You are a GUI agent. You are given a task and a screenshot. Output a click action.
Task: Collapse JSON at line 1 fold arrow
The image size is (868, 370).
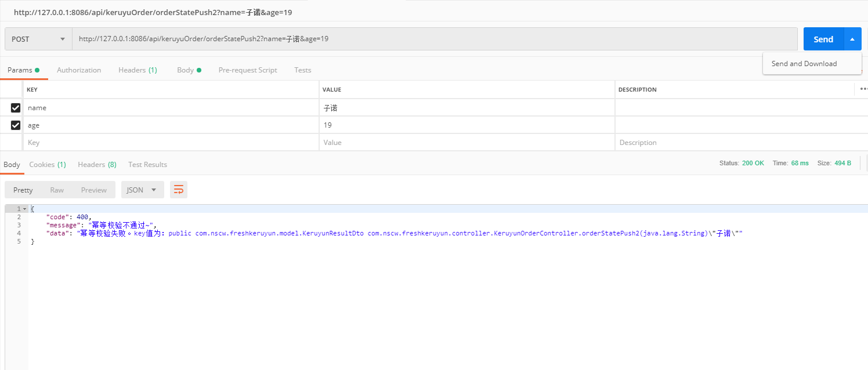tap(24, 209)
